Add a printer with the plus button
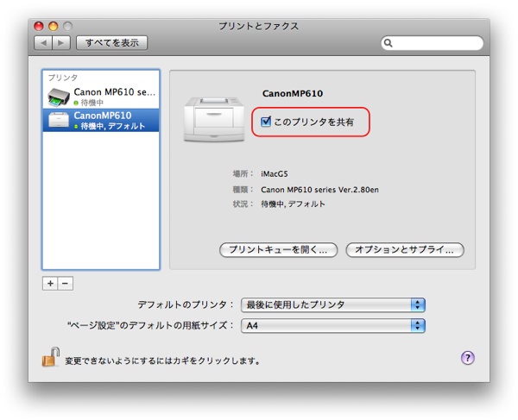 50,284
